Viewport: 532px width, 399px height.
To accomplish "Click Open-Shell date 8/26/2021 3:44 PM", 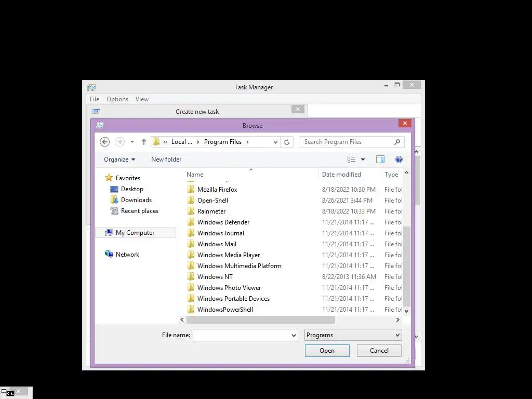I will tap(347, 200).
